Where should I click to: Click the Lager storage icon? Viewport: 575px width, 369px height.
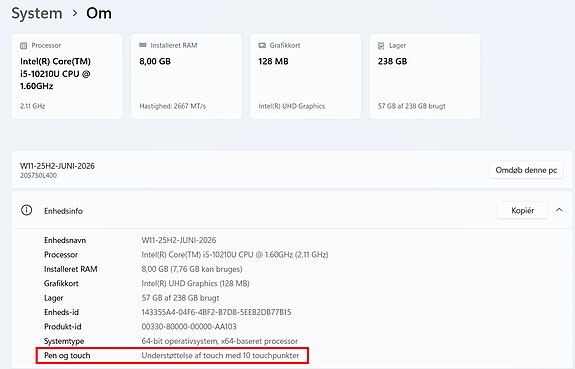coord(381,45)
